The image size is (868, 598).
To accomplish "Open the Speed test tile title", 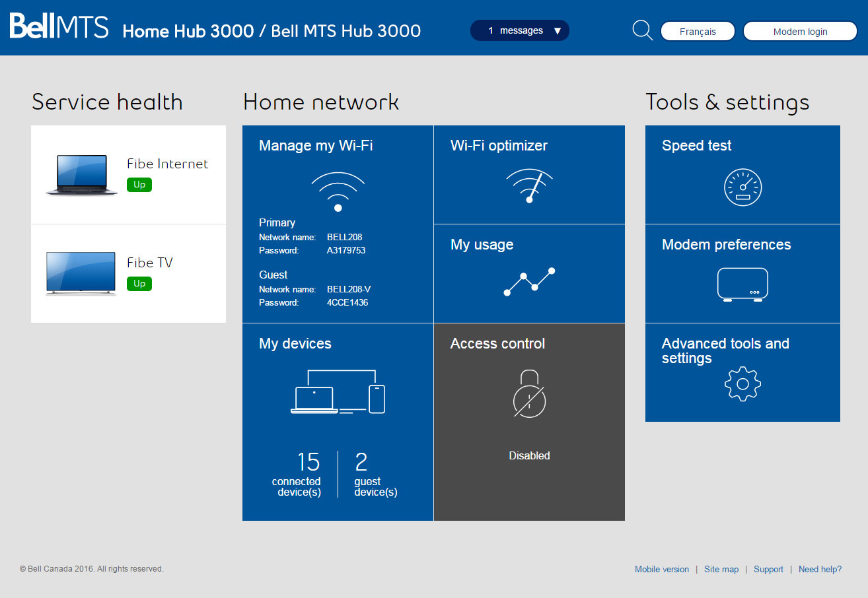I will pos(696,146).
